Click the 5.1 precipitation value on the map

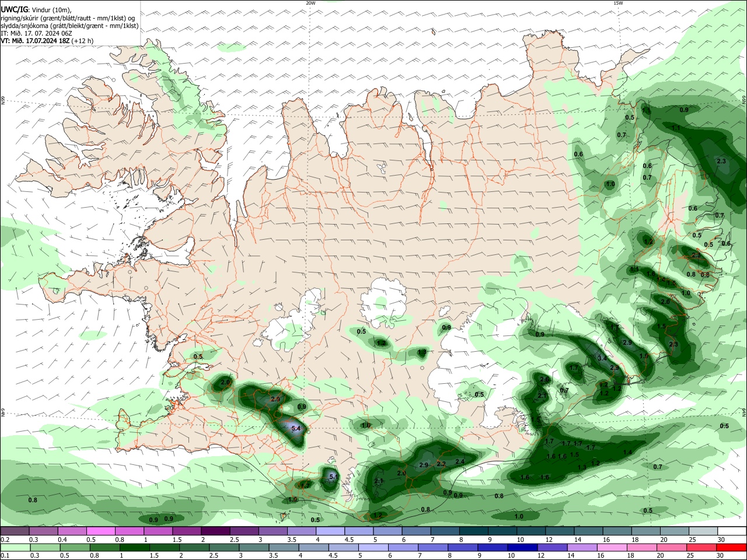click(x=334, y=477)
